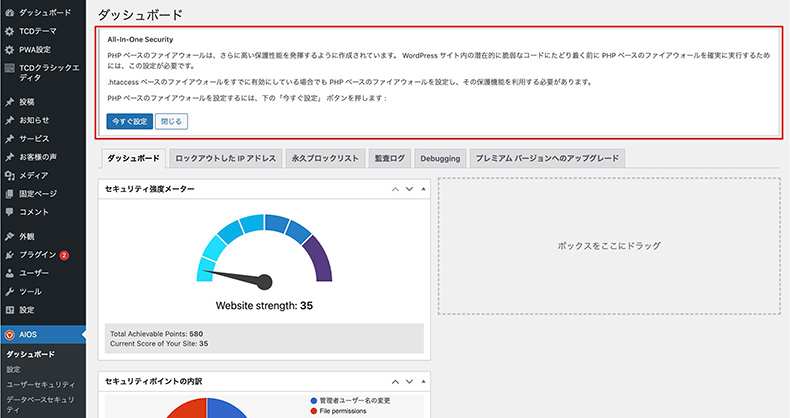Click the 今すぐ設定 button
This screenshot has height=418, width=790.
pos(129,121)
